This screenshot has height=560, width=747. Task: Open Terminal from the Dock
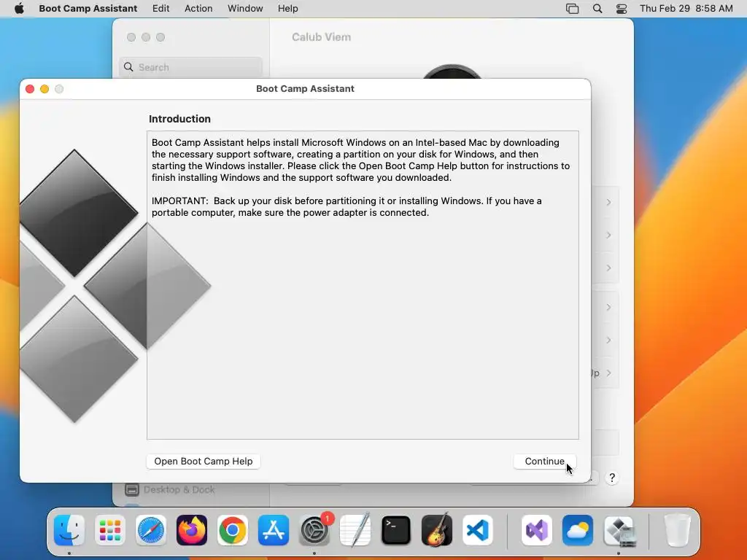396,530
